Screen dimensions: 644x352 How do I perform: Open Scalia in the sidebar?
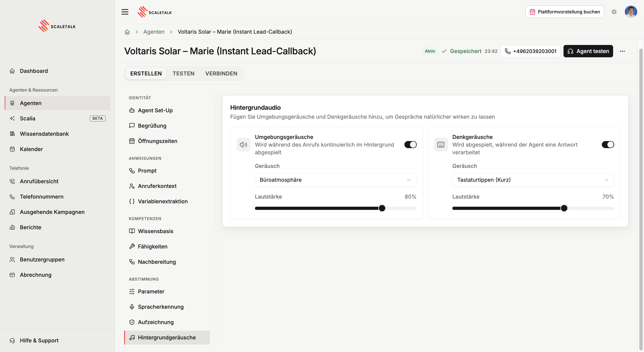[x=57, y=118]
